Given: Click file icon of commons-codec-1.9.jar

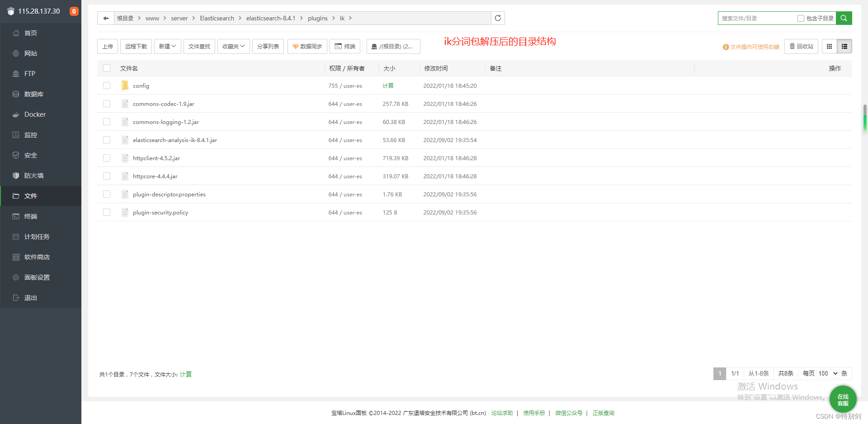Looking at the screenshot, I should pyautogui.click(x=125, y=104).
